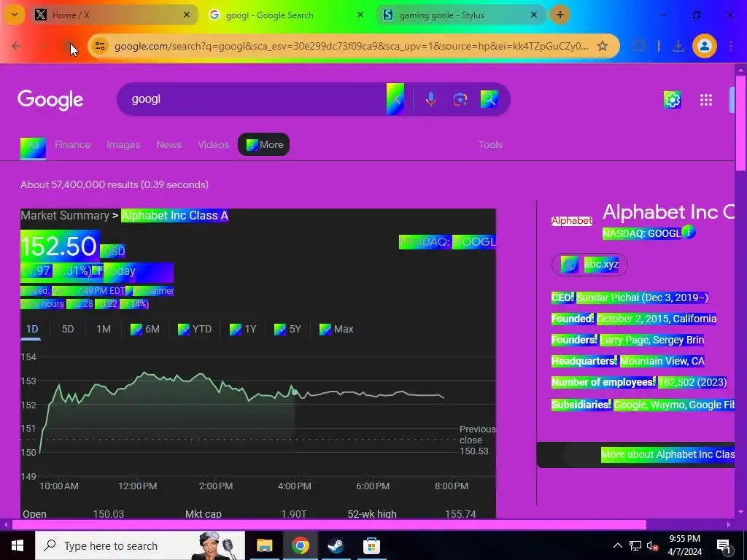The height and width of the screenshot is (560, 747).
Task: Show hidden system tray icons
Action: point(617,545)
